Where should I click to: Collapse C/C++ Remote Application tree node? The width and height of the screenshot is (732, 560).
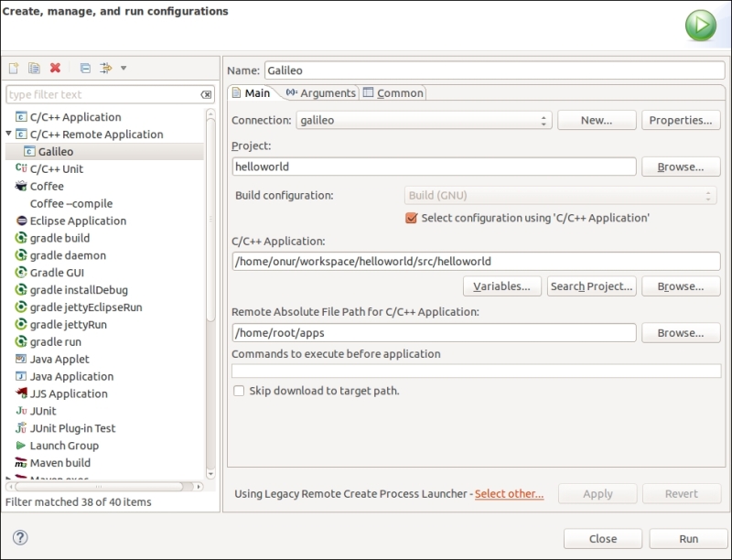click(x=8, y=134)
